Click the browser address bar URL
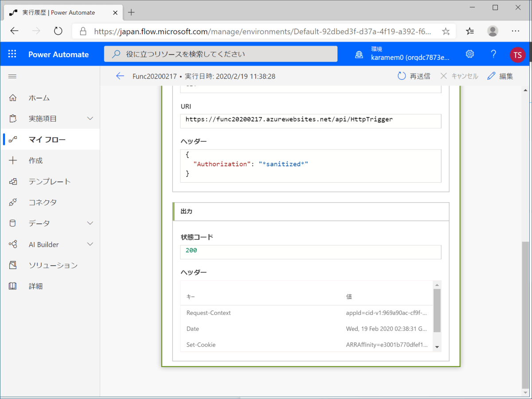532x399 pixels. [262, 31]
